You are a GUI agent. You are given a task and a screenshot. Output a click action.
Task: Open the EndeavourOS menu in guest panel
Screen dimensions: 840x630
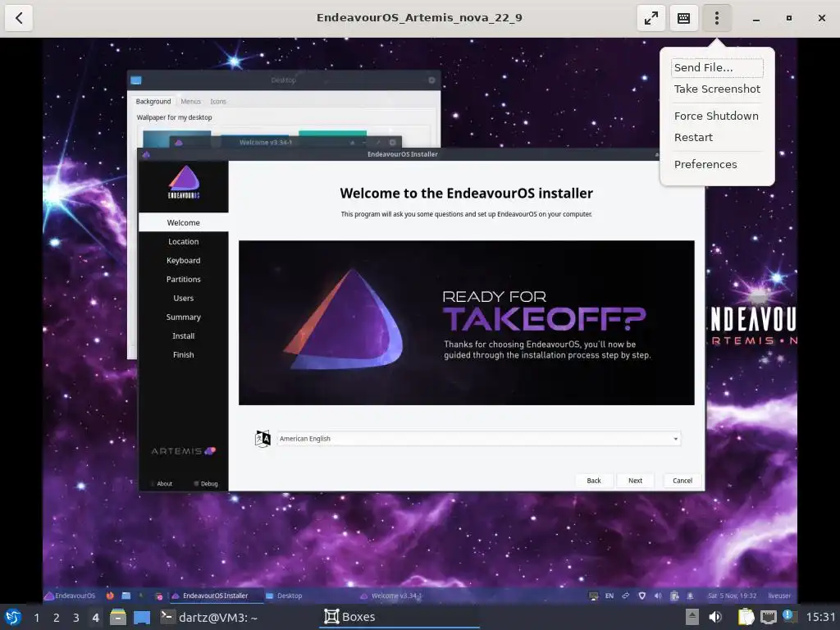click(70, 596)
